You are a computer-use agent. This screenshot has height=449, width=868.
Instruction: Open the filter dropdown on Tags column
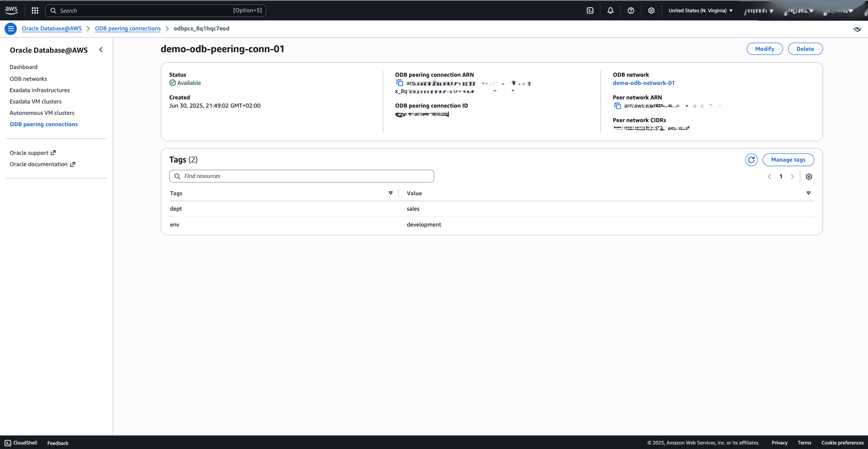coord(391,193)
